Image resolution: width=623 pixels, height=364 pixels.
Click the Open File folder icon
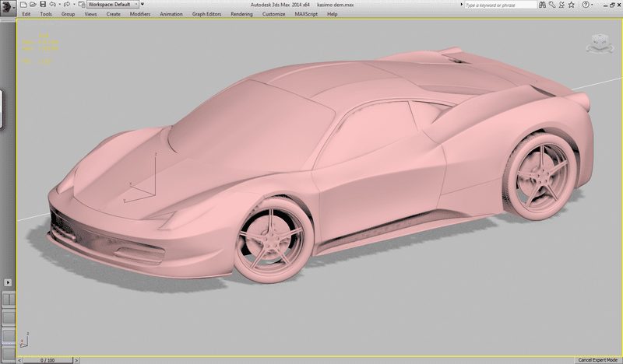point(32,5)
